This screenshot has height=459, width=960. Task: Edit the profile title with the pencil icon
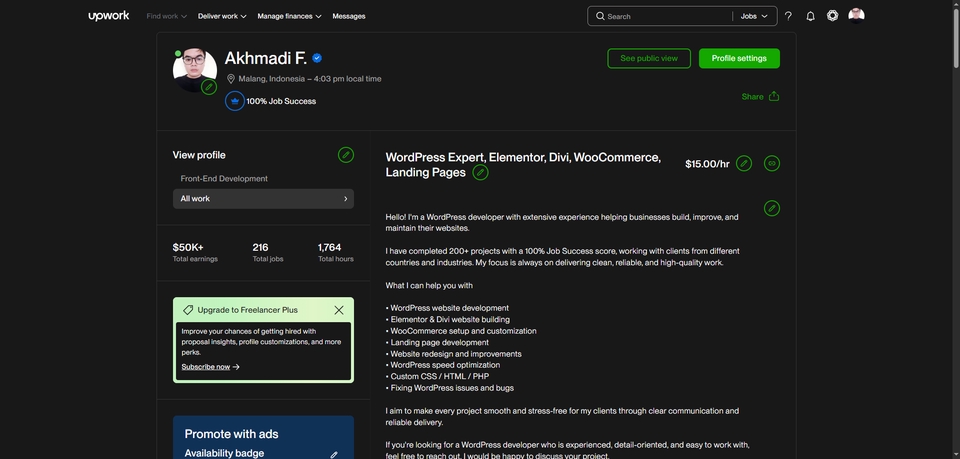pos(481,173)
